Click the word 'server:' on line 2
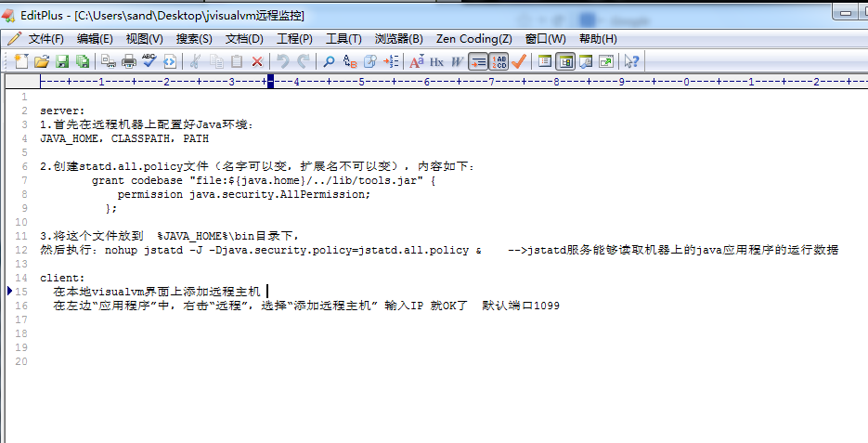868x443 pixels. (62, 111)
